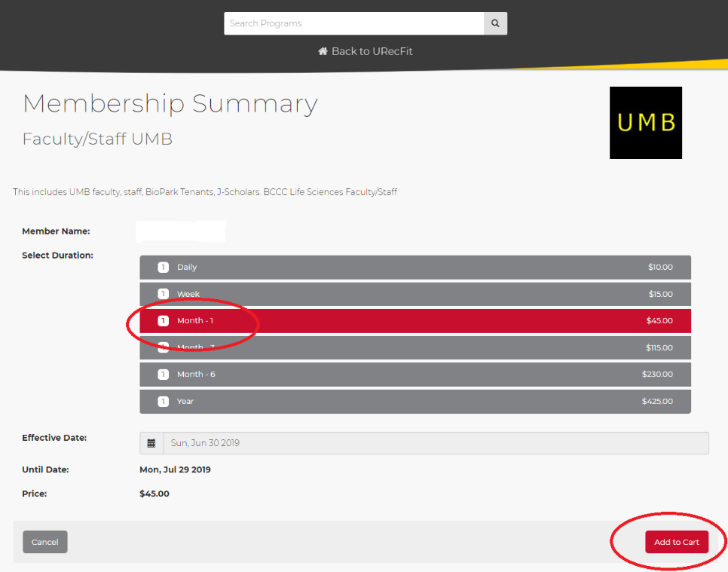
Task: Open the Effective Date picker field
Action: pos(436,443)
